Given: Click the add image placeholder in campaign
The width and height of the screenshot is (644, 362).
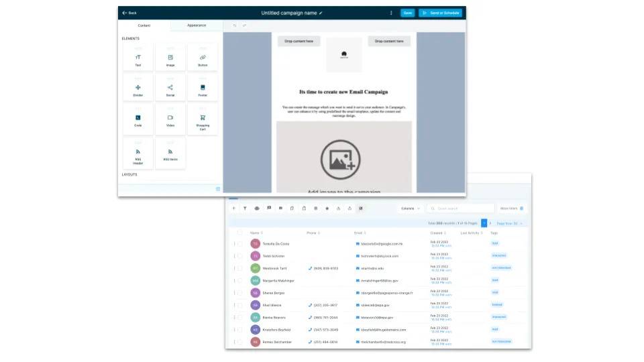Looking at the screenshot, I should (343, 157).
